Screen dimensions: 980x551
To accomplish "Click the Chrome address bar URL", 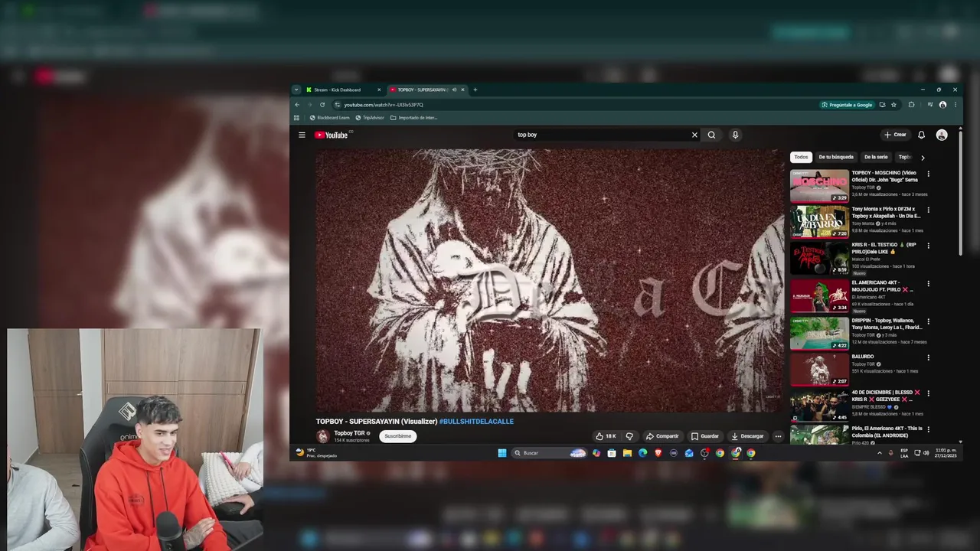I will tap(384, 105).
